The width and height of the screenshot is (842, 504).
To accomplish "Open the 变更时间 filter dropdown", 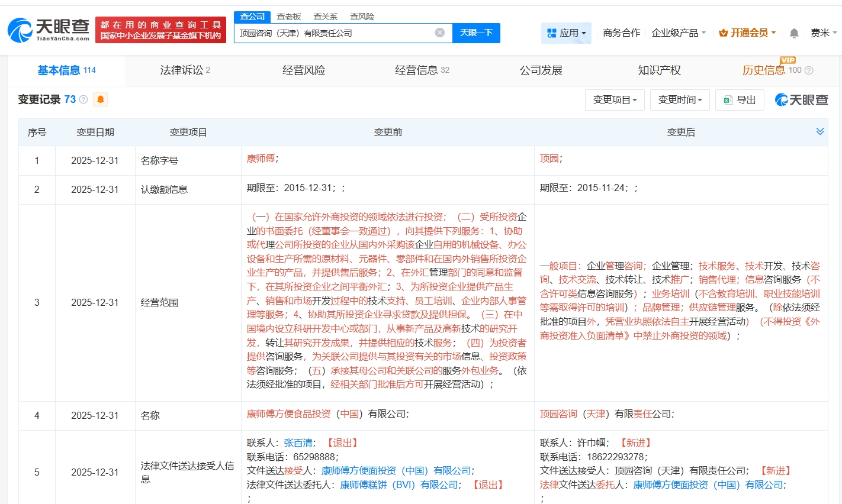I will click(680, 100).
